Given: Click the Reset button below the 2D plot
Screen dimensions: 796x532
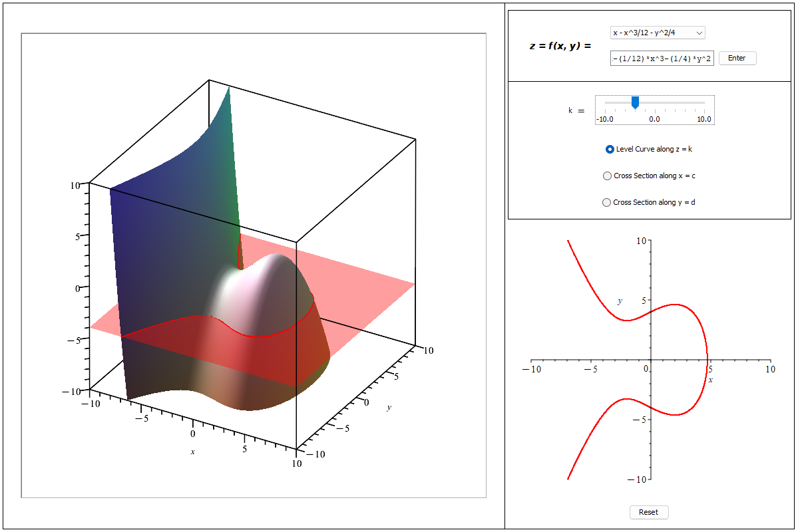Looking at the screenshot, I should pyautogui.click(x=648, y=512).
